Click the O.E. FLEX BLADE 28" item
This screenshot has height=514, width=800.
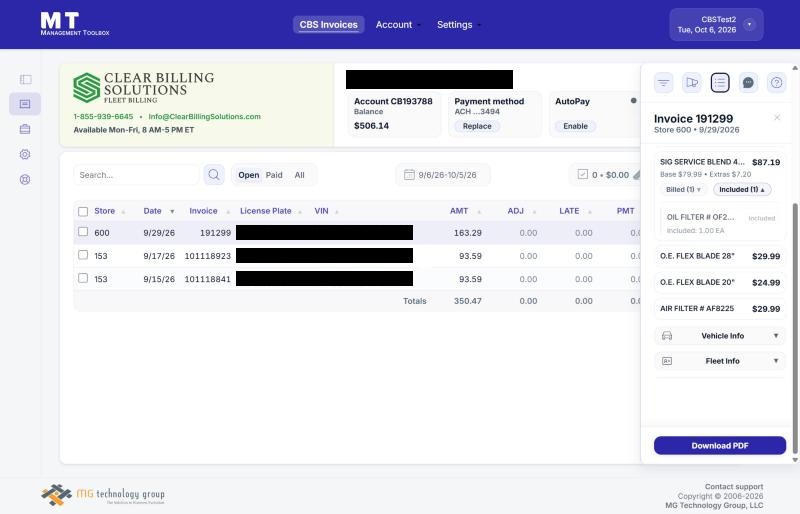[x=720, y=256]
